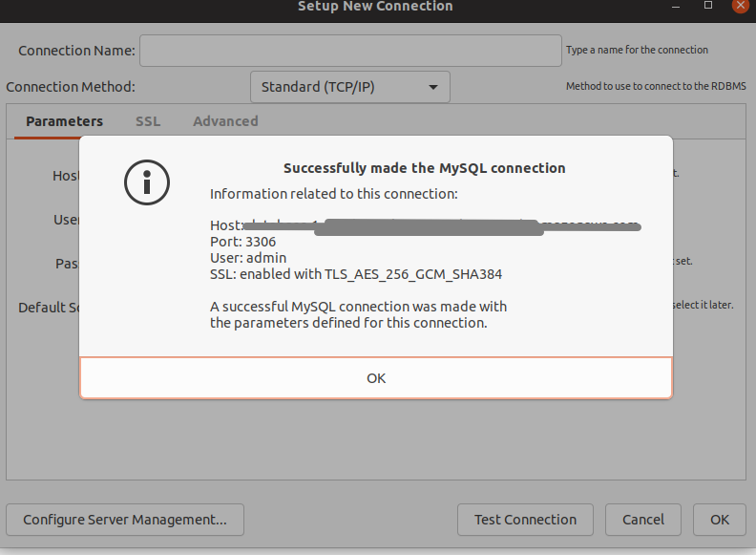Maximize the Setup New Connection window
This screenshot has width=756, height=555.
707,6
